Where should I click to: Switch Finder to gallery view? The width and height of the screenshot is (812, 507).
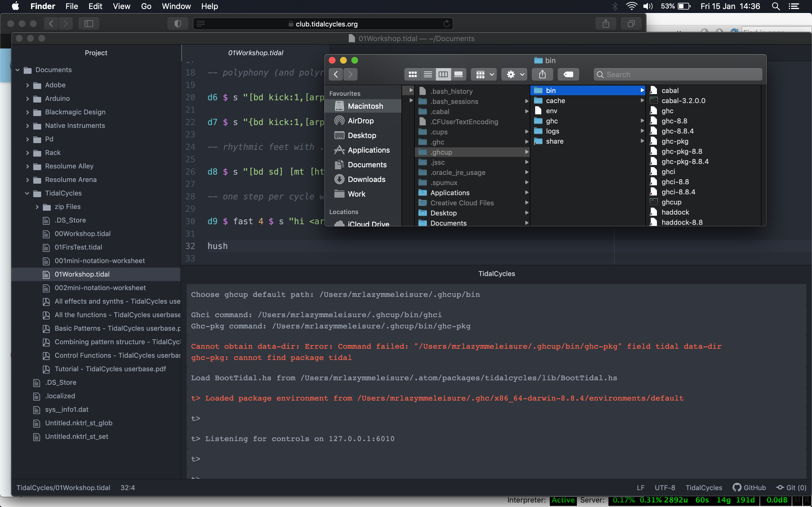point(458,74)
